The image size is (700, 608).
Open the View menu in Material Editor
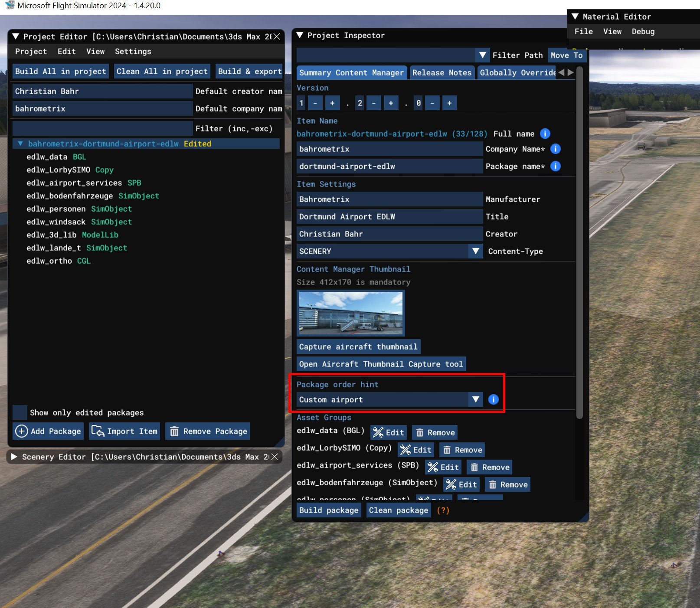click(x=612, y=31)
